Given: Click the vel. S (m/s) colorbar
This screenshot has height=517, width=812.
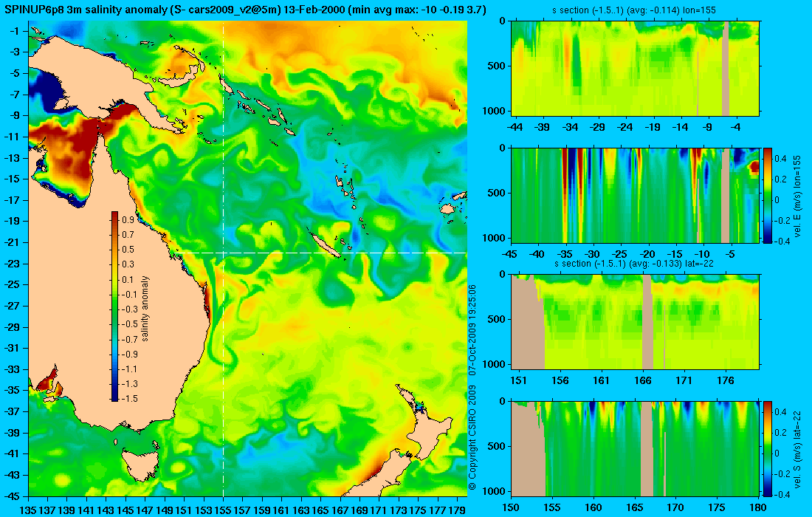Looking at the screenshot, I should (767, 448).
